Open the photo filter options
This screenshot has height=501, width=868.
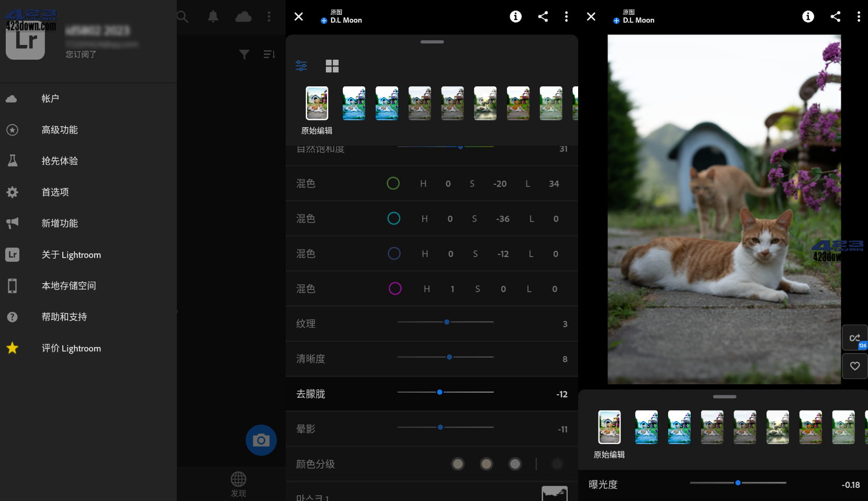(243, 54)
